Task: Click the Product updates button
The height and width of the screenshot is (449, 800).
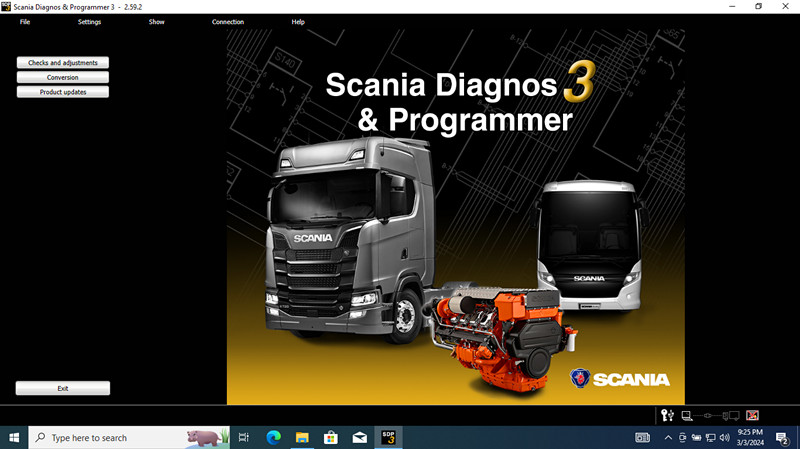Action: click(63, 92)
